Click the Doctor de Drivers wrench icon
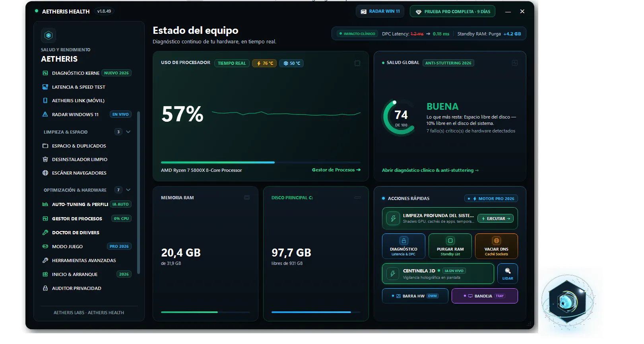Screen dimensions: 644x344 tap(45, 233)
